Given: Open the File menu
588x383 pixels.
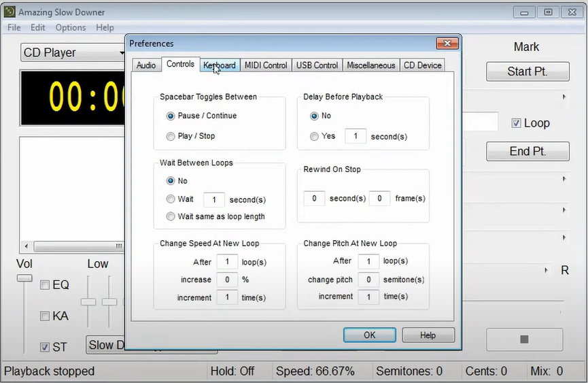Looking at the screenshot, I should coord(14,27).
